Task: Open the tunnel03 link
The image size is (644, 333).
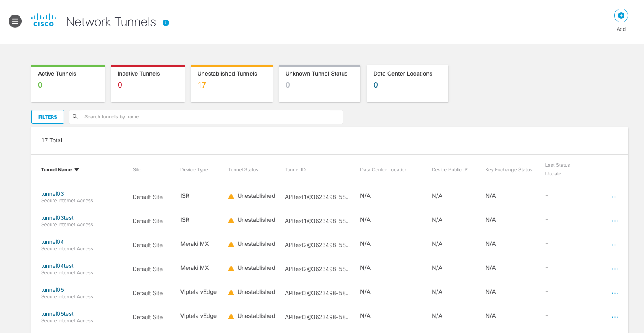Action: tap(52, 194)
